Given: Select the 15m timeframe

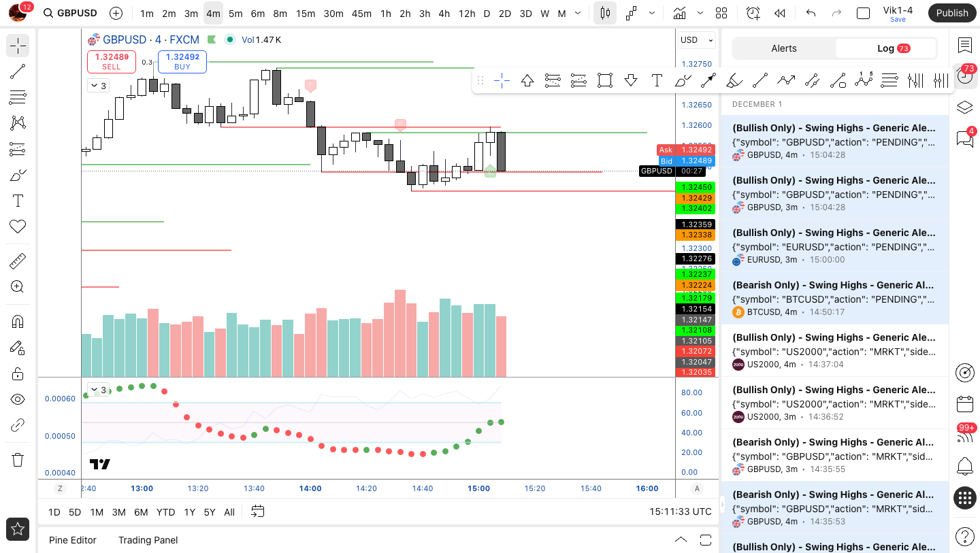Looking at the screenshot, I should point(306,13).
